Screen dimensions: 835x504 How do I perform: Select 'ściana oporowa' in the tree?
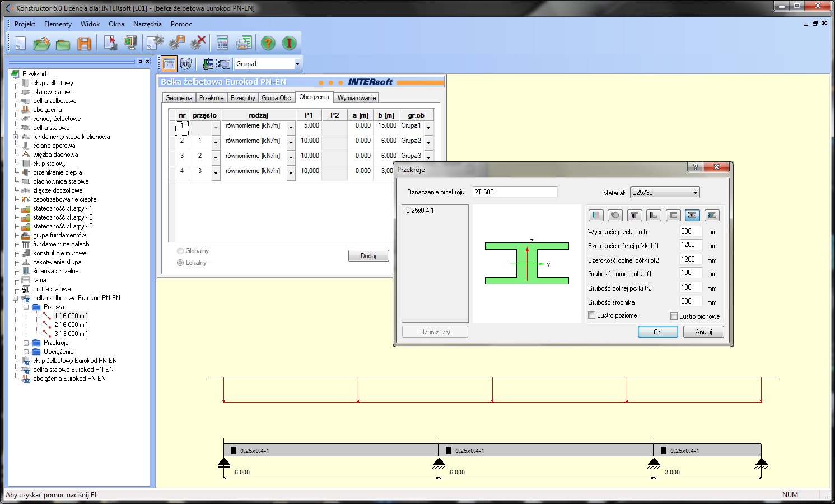click(54, 146)
